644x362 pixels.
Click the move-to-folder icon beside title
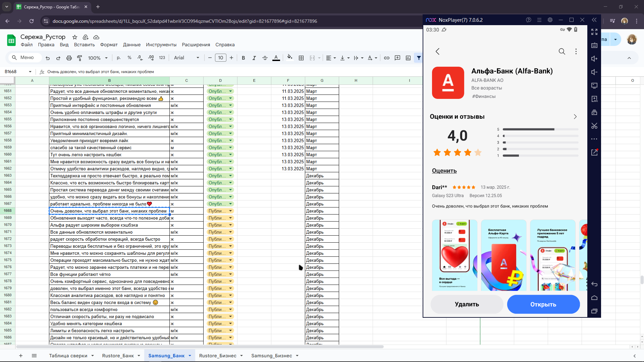click(86, 37)
